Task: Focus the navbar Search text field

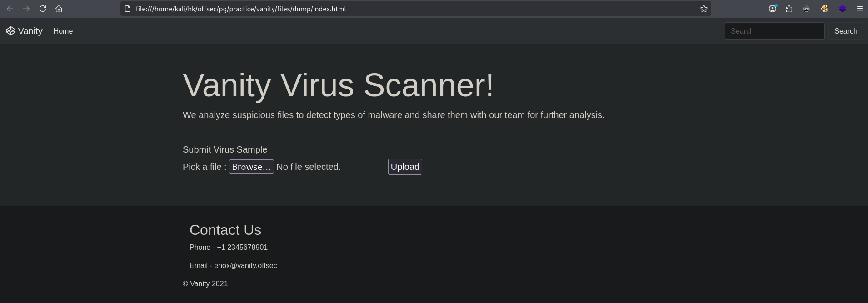Action: tap(774, 31)
